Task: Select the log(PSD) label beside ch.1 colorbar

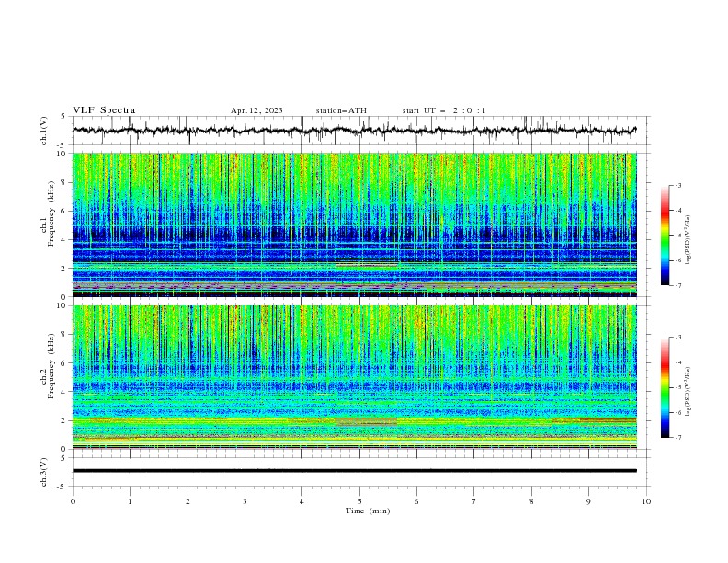Action: pos(688,240)
